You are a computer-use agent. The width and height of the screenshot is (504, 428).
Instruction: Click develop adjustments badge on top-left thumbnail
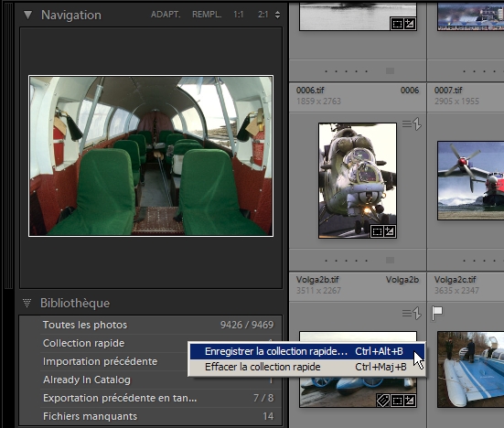410,24
